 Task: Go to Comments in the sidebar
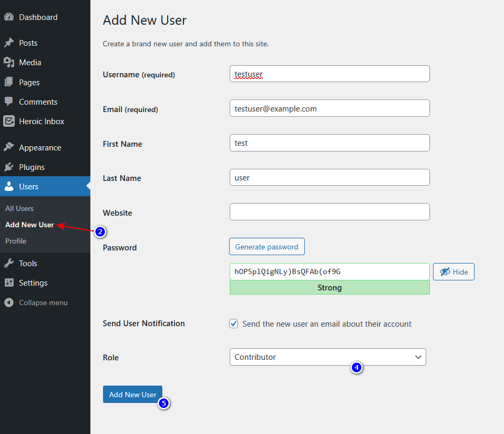[38, 102]
